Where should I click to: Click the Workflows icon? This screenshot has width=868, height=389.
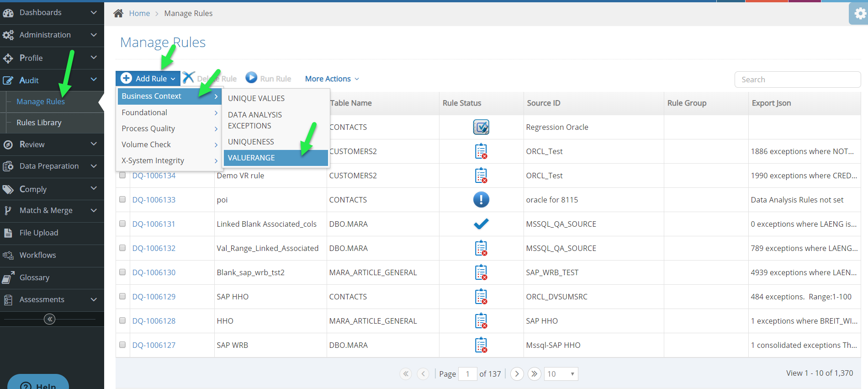click(8, 256)
